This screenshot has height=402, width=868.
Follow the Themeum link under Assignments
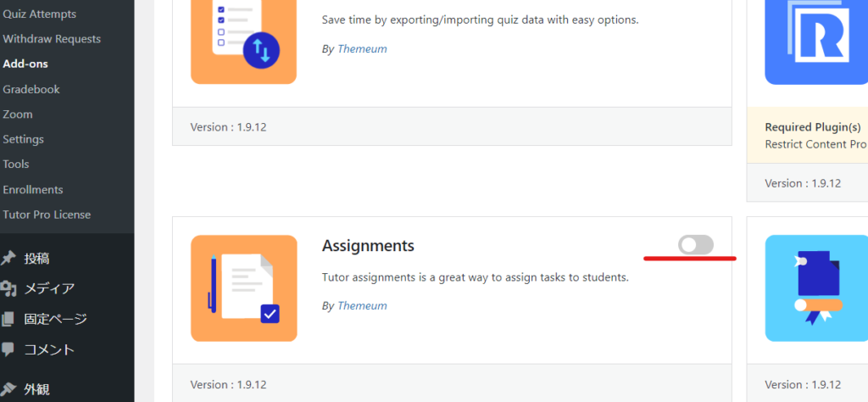pyautogui.click(x=362, y=305)
